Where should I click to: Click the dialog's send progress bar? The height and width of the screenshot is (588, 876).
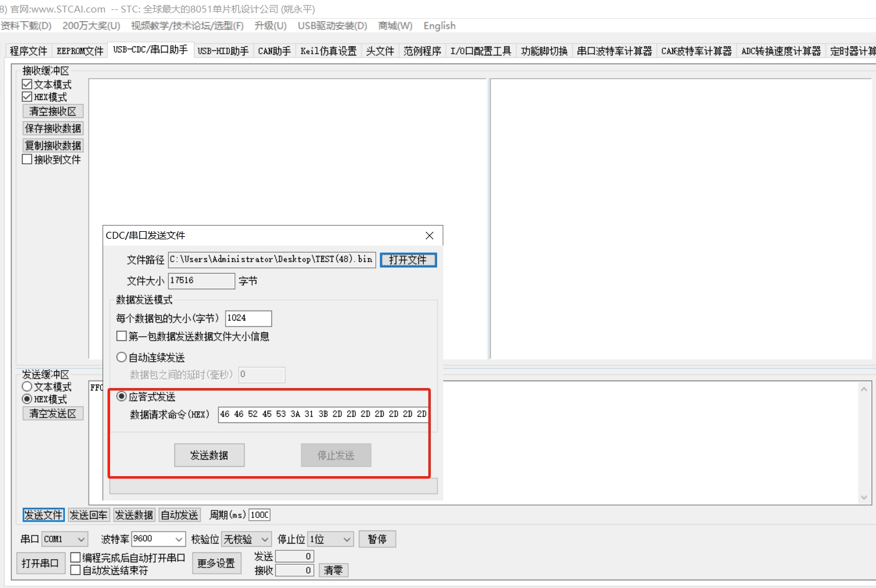273,487
